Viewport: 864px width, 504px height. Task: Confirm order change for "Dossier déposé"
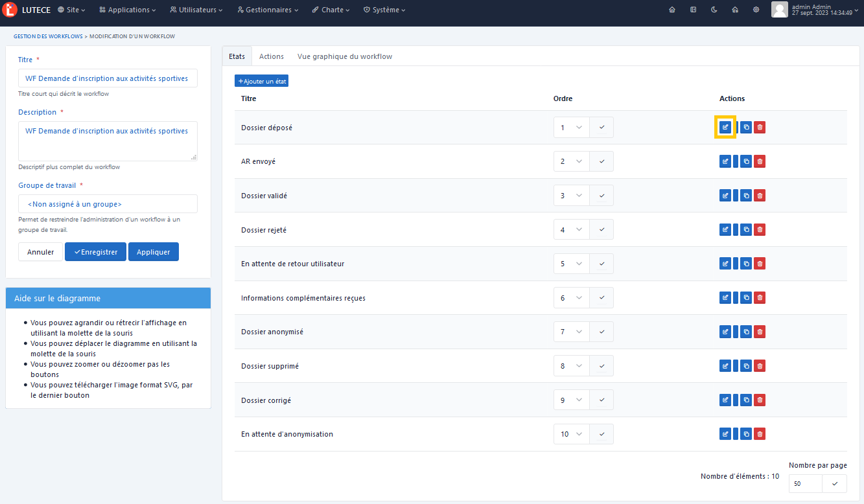(601, 128)
